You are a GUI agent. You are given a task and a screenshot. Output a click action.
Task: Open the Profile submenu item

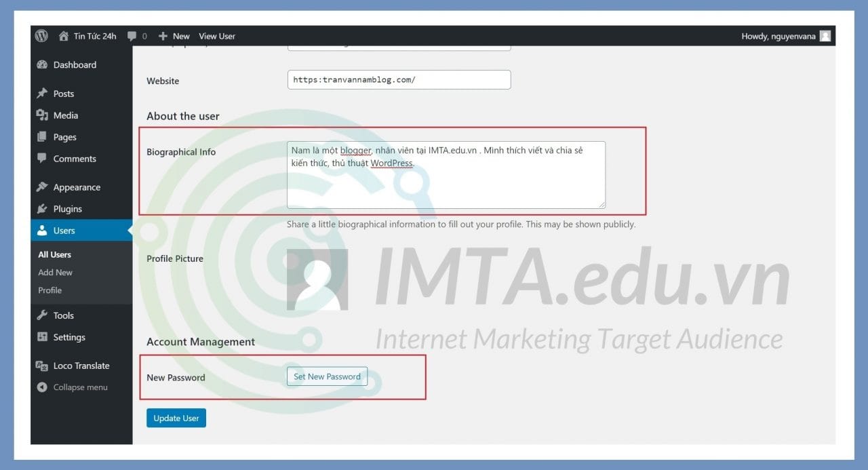49,290
